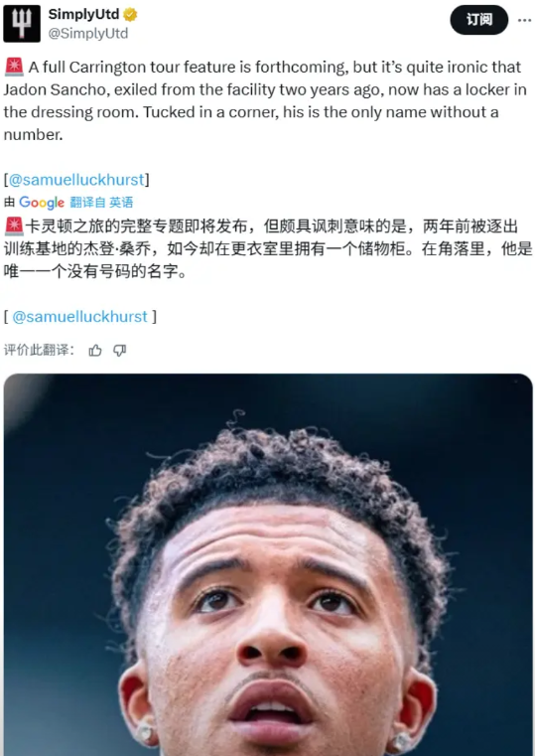Open the @SimplyUtd handle link

(x=88, y=33)
